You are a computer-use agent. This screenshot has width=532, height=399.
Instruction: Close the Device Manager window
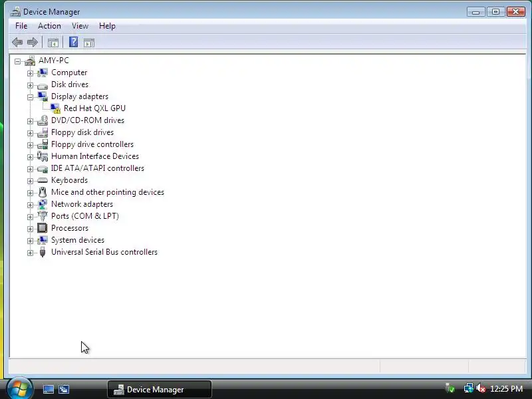516,12
